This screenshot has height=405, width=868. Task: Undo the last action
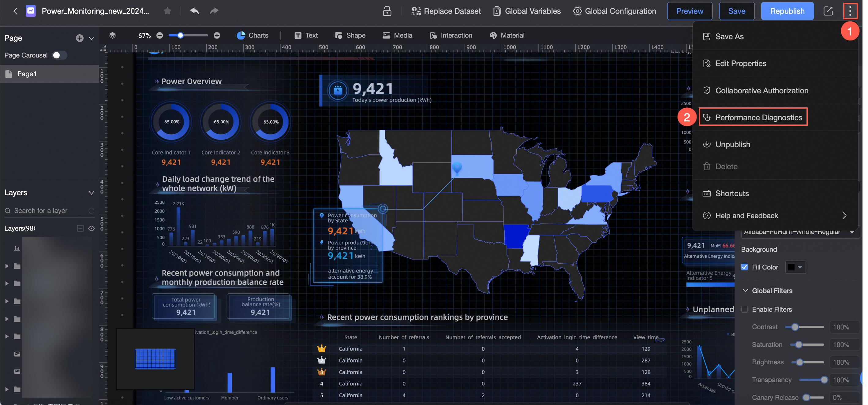pyautogui.click(x=194, y=11)
